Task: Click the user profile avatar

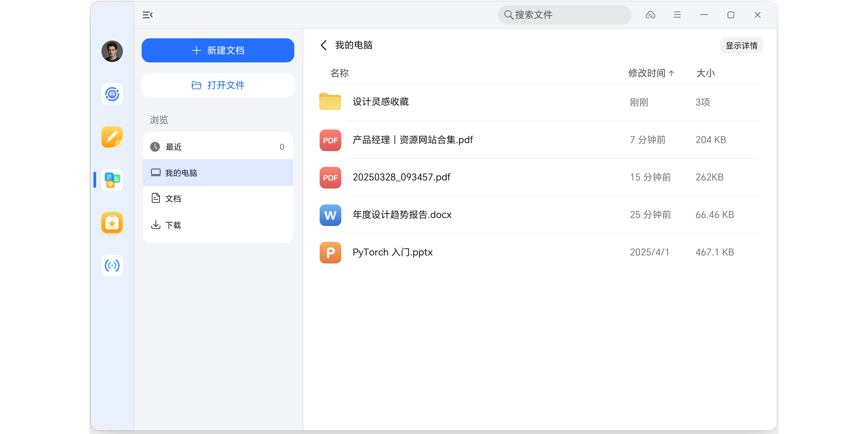Action: pos(112,51)
